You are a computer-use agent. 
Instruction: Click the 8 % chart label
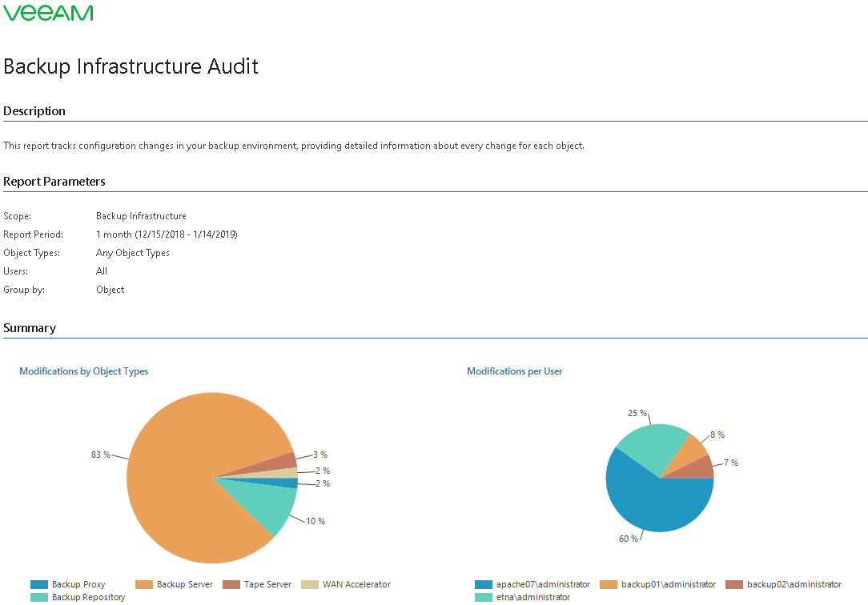click(717, 435)
